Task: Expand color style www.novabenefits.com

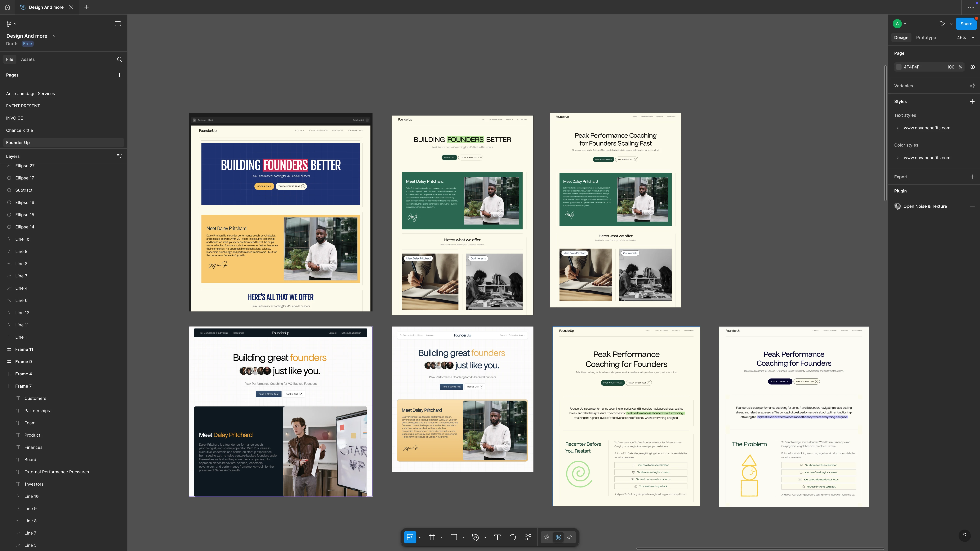Action: (x=898, y=158)
